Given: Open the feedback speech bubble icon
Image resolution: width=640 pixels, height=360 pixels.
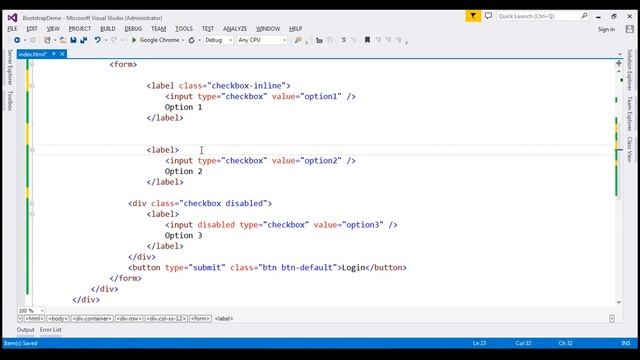Looking at the screenshot, I should tap(488, 16).
